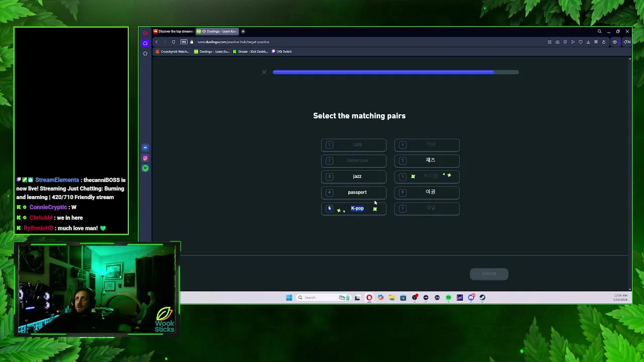Close the lesson with the X icon

point(264,72)
